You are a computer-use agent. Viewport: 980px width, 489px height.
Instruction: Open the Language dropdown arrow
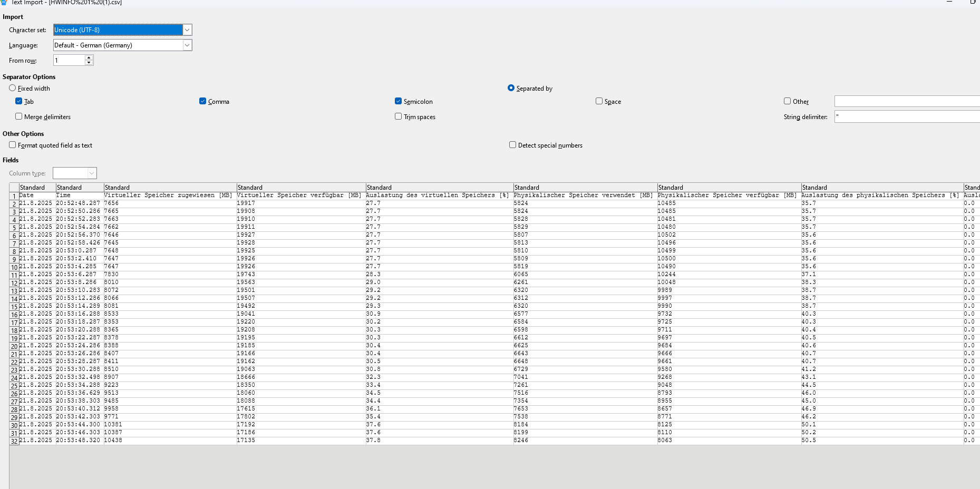tap(187, 45)
